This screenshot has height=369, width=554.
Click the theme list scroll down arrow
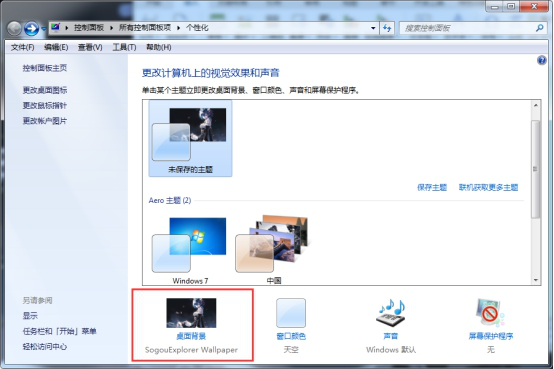pos(536,280)
